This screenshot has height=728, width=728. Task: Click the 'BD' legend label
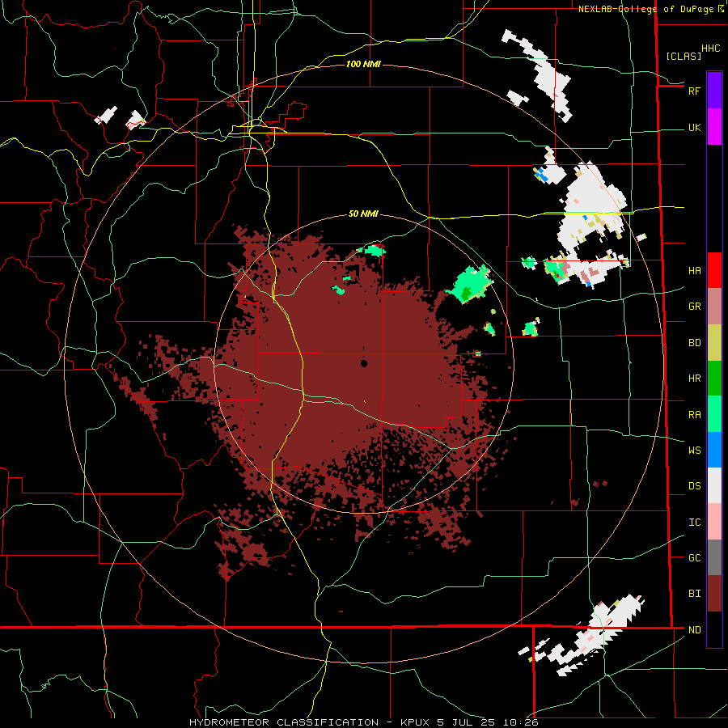click(x=694, y=343)
